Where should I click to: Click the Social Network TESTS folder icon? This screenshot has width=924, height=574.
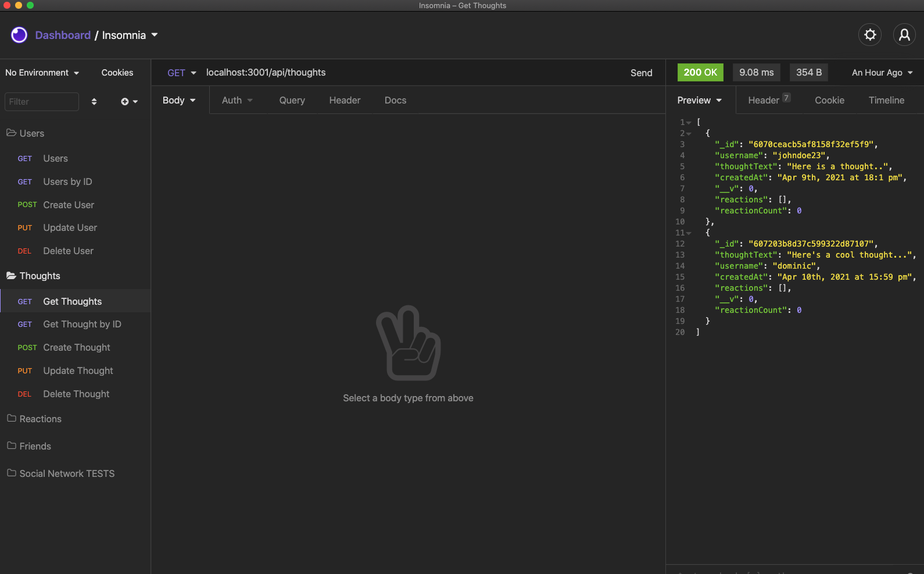point(12,473)
